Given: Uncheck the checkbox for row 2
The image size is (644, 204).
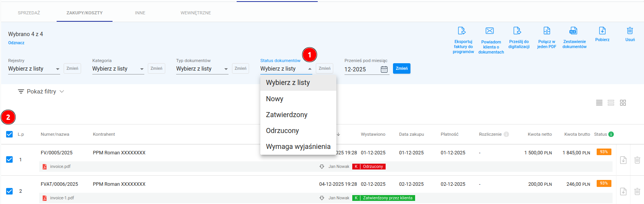Looking at the screenshot, I should [x=9, y=191].
